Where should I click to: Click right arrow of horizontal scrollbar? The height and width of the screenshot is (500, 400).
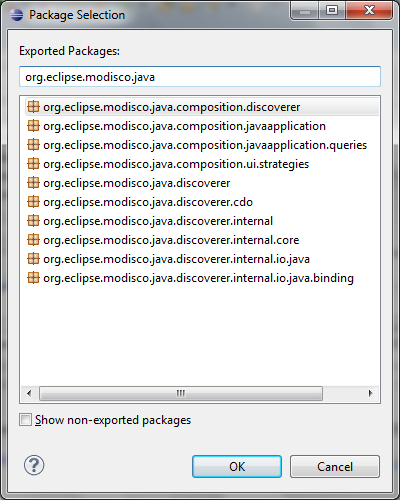(370, 393)
